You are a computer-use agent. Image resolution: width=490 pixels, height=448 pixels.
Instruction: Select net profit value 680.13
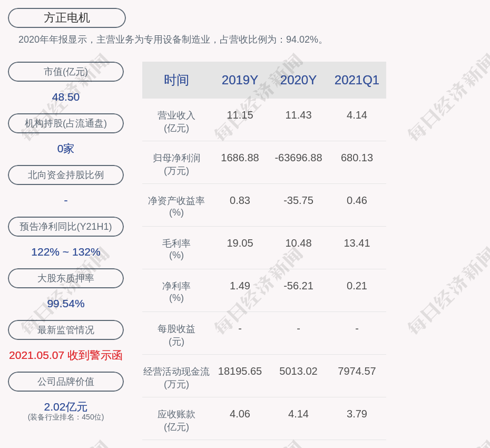pyautogui.click(x=357, y=158)
